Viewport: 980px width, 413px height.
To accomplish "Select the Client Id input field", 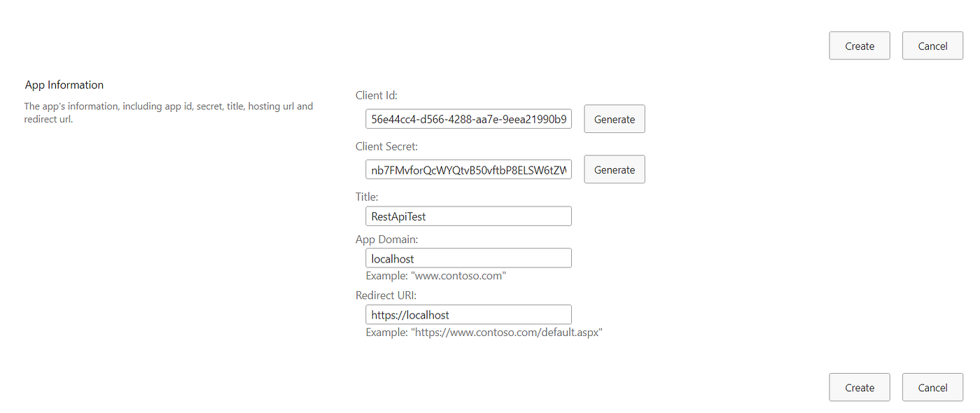I will (468, 118).
